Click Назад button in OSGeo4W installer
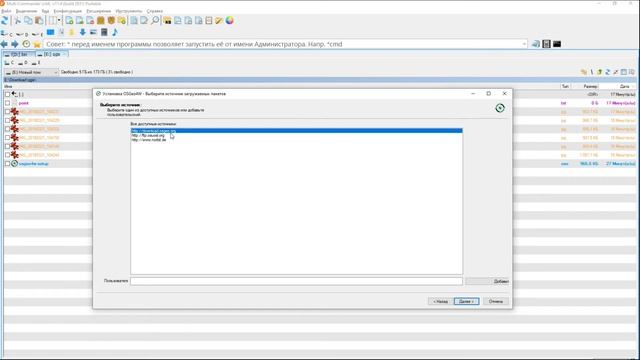 (440, 301)
